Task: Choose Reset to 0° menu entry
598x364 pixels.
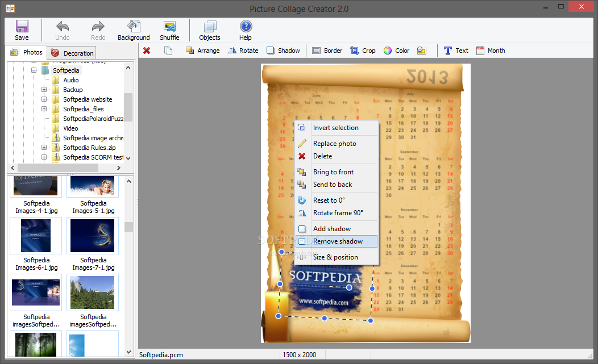Action: pos(337,200)
